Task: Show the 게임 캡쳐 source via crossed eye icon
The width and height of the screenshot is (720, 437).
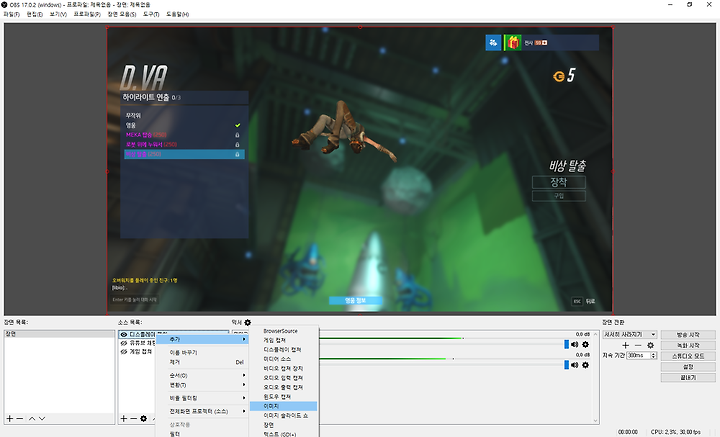Action: [x=124, y=352]
